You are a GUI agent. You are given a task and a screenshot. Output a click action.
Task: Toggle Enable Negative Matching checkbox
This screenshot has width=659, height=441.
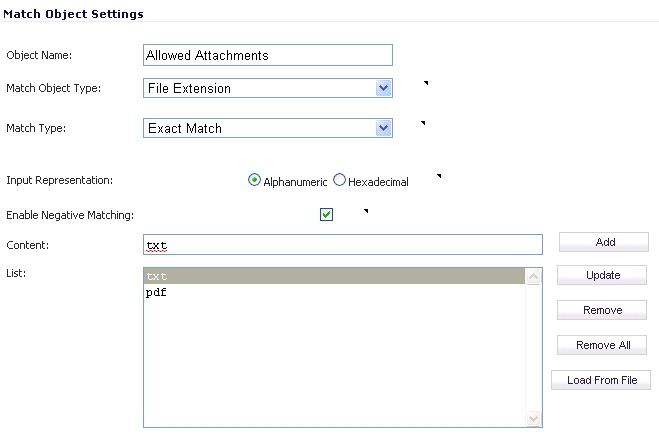(326, 214)
